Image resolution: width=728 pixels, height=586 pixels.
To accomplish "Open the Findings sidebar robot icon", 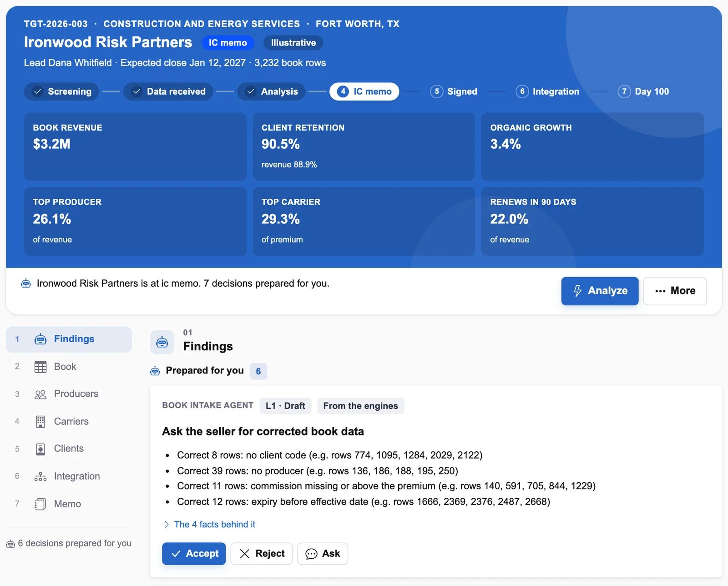I will pos(40,339).
